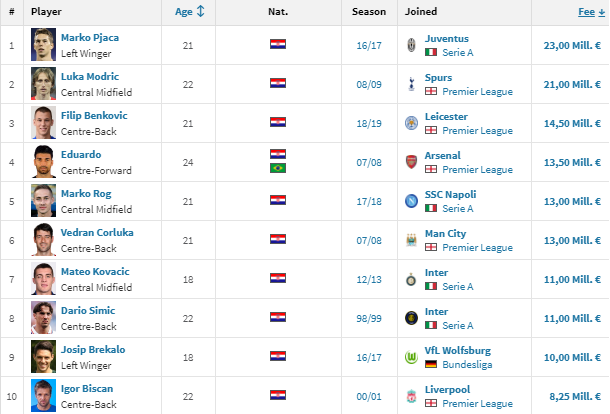Click Mateo Kovacic's portrait thumbnail
This screenshot has width=610, height=414.
tap(43, 279)
